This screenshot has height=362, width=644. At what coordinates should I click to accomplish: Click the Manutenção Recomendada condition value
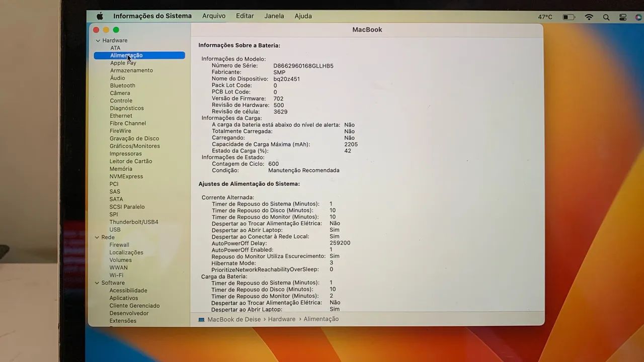(304, 170)
